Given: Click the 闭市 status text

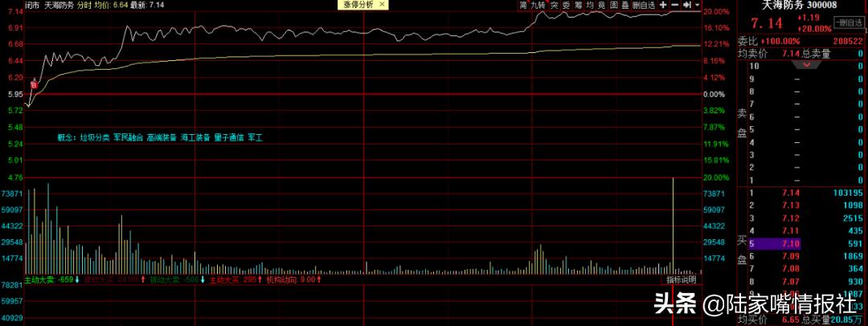Looking at the screenshot, I should coord(32,5).
